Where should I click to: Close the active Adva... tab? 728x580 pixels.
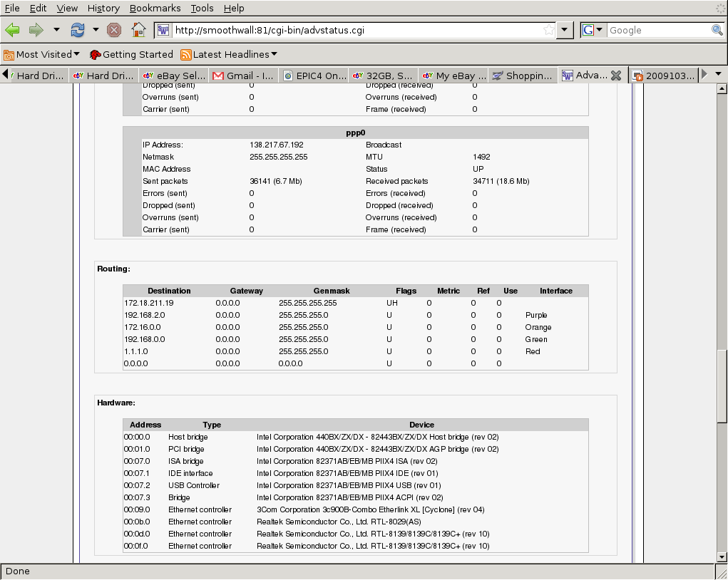[x=616, y=76]
